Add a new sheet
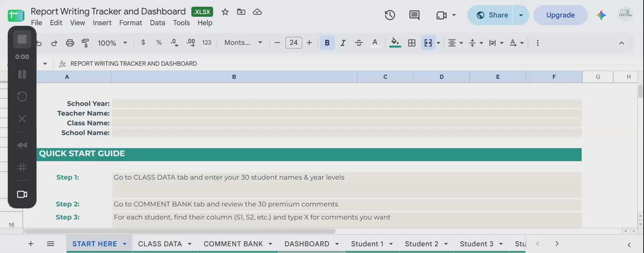Image resolution: width=644 pixels, height=253 pixels. pyautogui.click(x=31, y=244)
